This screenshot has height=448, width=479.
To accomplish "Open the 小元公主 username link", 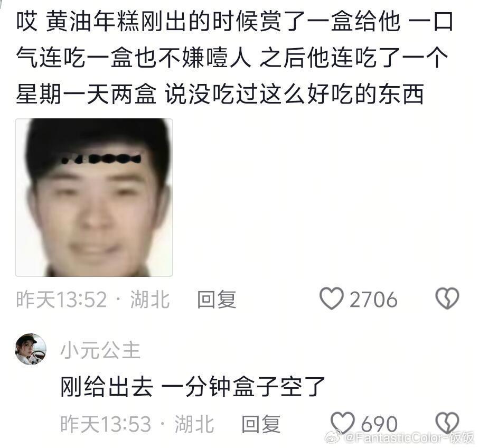I will [100, 350].
